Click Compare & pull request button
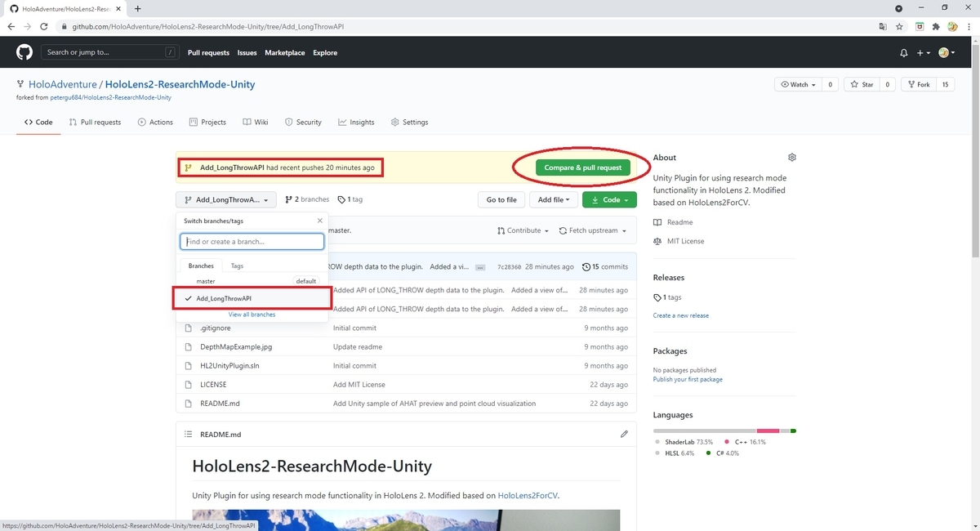Image resolution: width=980 pixels, height=531 pixels. click(583, 167)
